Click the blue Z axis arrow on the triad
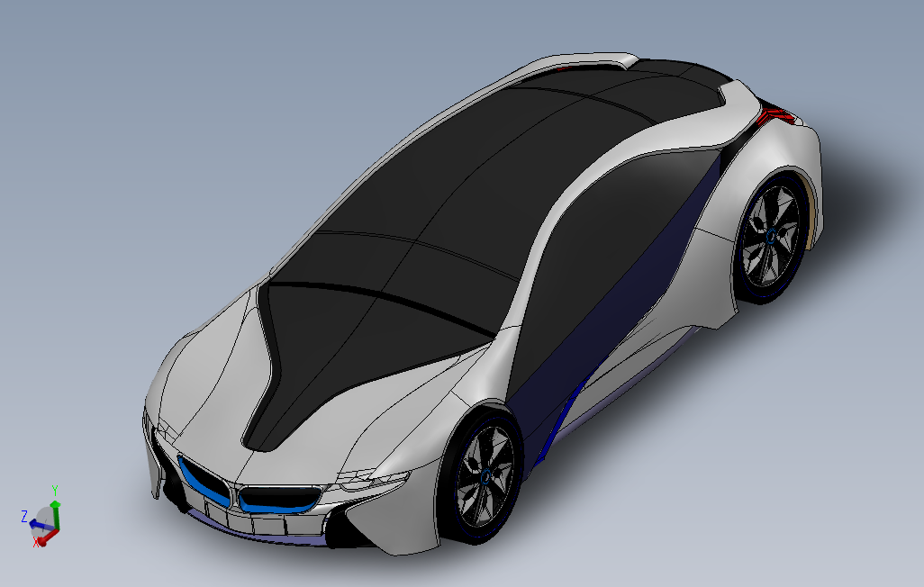The width and height of the screenshot is (924, 587). (x=40, y=525)
